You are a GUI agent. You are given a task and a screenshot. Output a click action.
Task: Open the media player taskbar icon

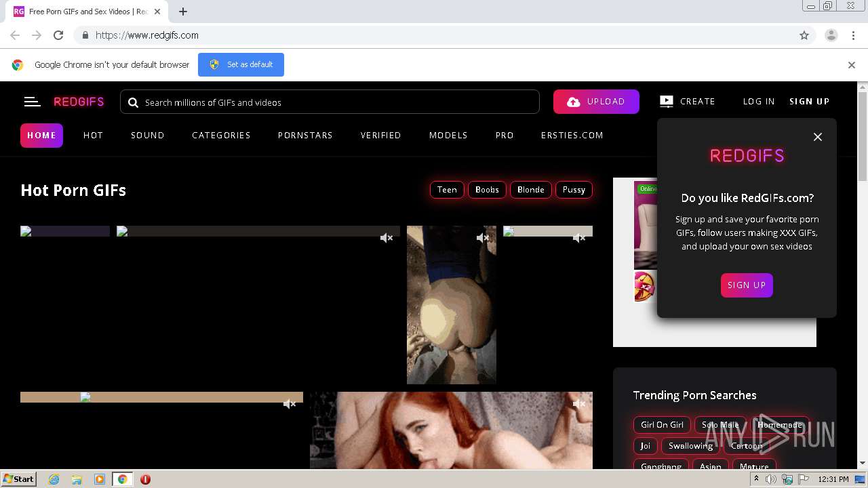[100, 479]
